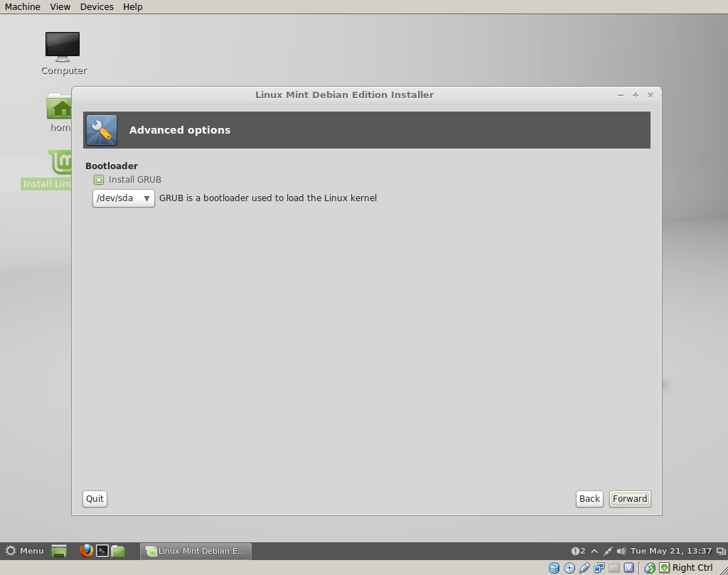Image resolution: width=728 pixels, height=575 pixels.
Task: Open the Devices menu
Action: (97, 6)
